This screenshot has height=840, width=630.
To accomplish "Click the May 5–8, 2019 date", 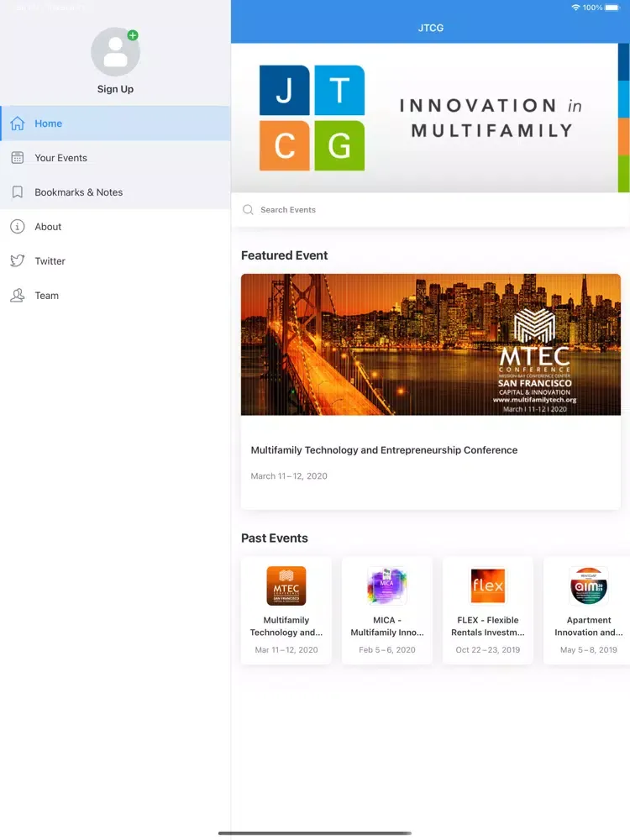I will (x=588, y=650).
